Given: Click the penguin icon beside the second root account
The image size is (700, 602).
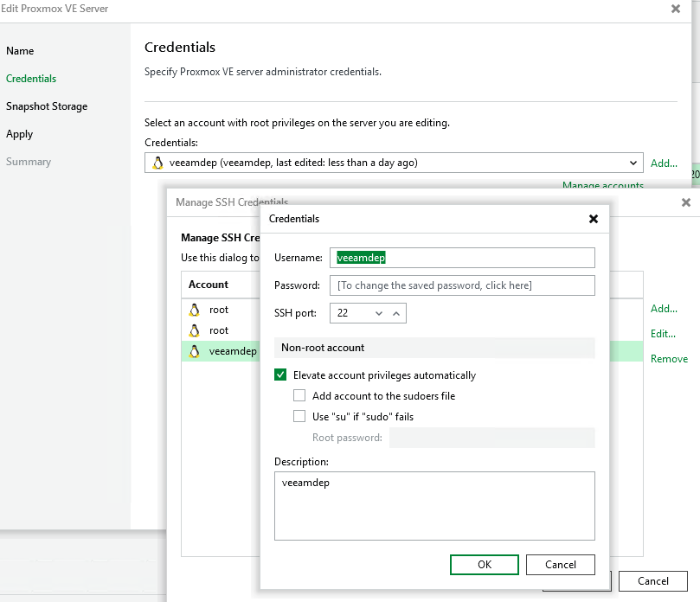Looking at the screenshot, I should (x=194, y=330).
